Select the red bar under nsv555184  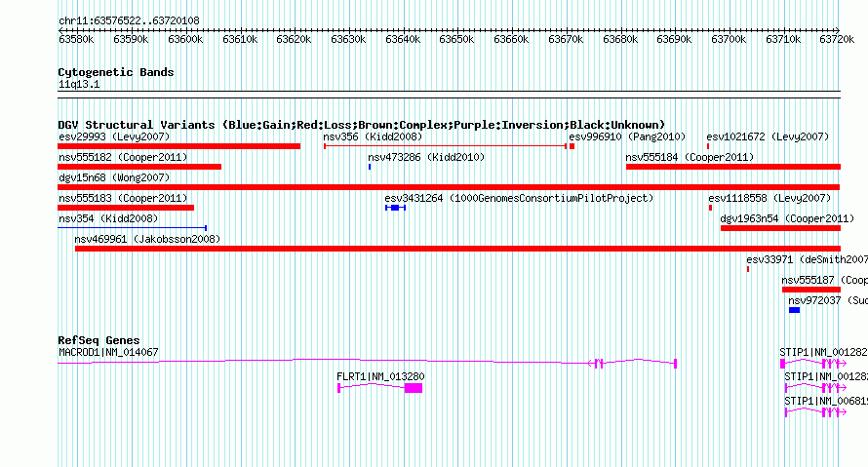pyautogui.click(x=733, y=167)
